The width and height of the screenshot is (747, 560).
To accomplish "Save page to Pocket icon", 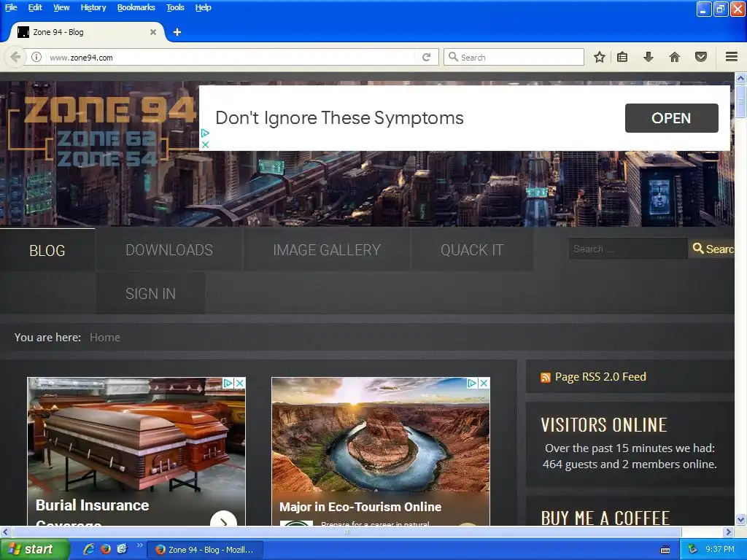I will [x=701, y=57].
